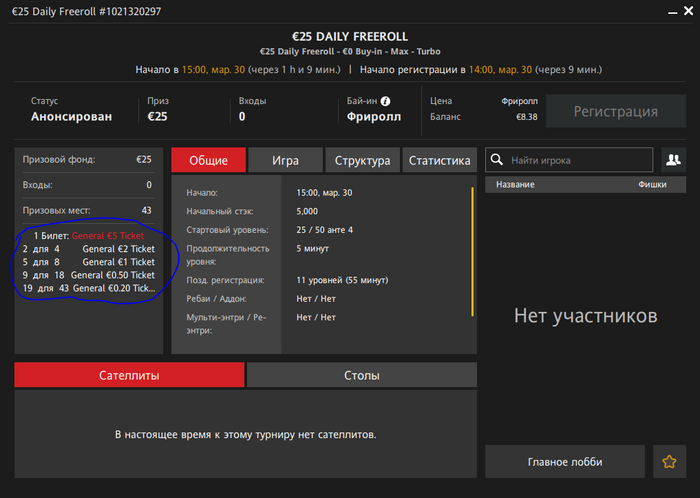Click the Входы 0 sidebar row
The width and height of the screenshot is (700, 498).
click(87, 185)
